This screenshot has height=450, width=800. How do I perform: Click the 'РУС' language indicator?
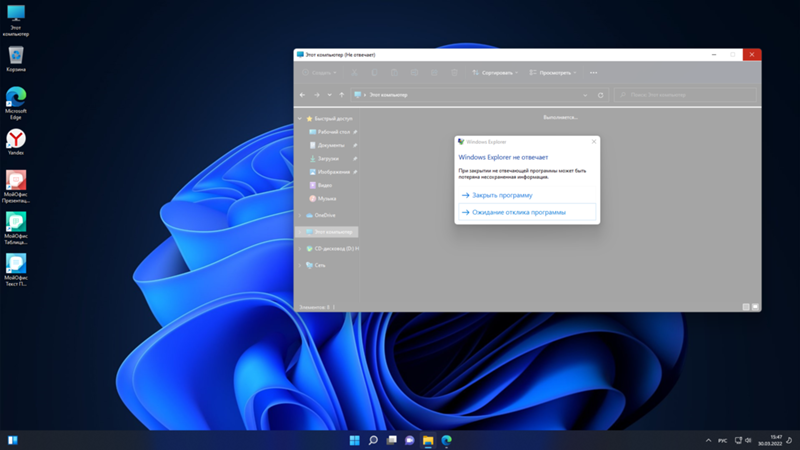pos(722,440)
